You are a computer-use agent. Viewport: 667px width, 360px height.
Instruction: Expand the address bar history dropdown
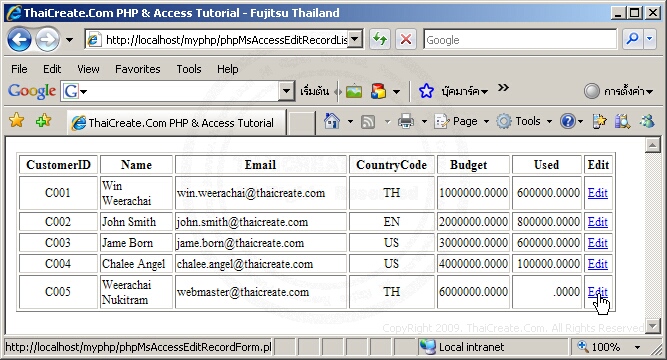(356, 40)
